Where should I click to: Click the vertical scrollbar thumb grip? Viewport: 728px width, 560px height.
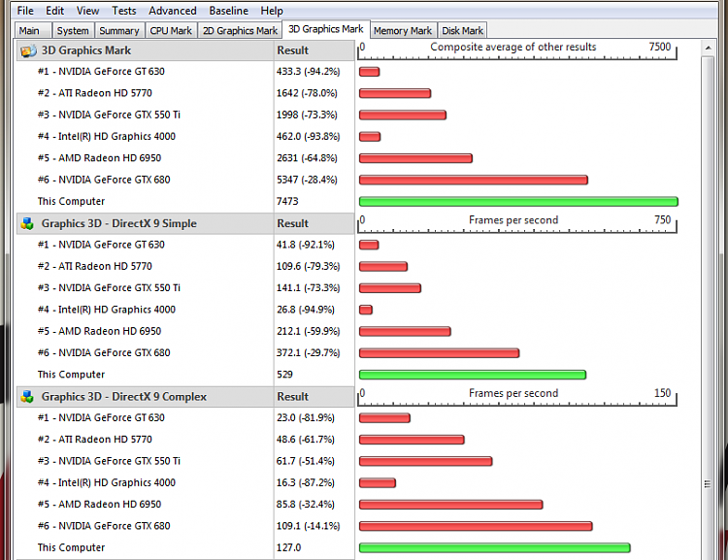coord(708,484)
